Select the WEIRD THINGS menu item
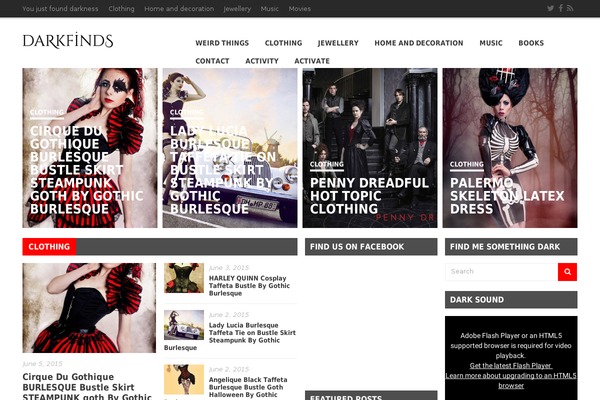The image size is (600, 400). pos(222,43)
